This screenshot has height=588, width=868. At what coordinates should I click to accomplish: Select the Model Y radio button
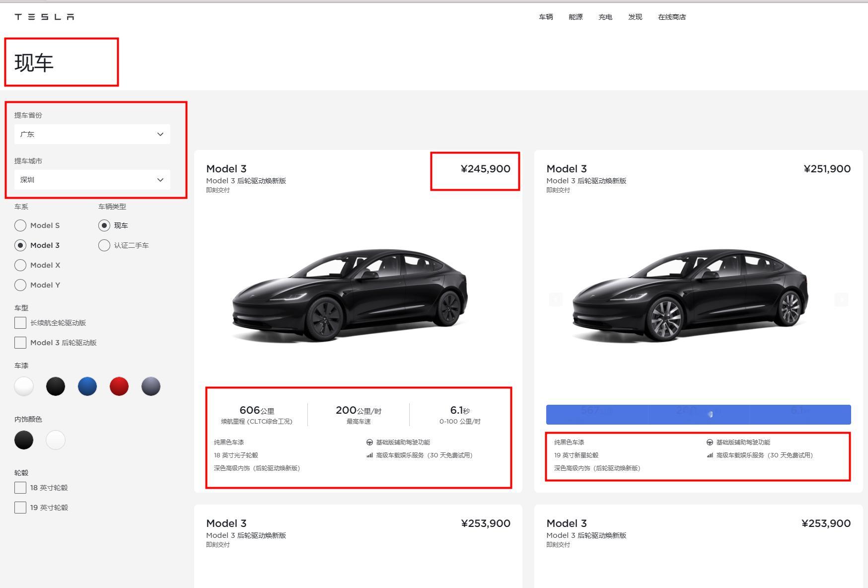click(x=20, y=285)
